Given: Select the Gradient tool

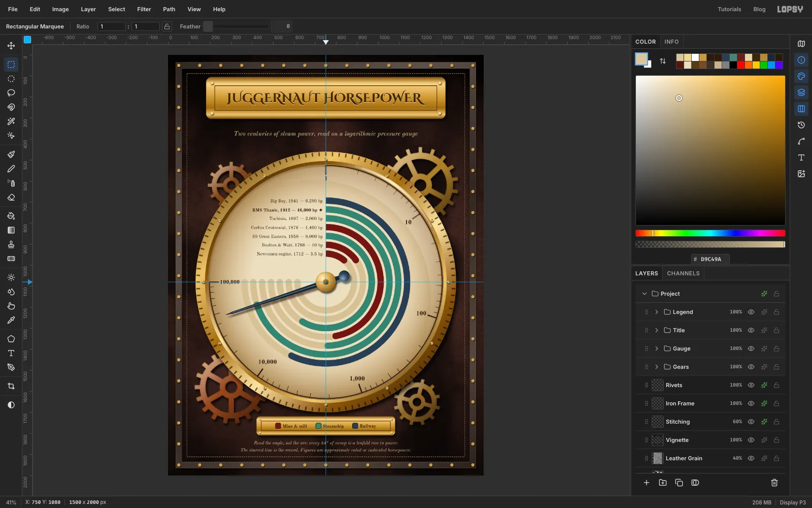Looking at the screenshot, I should [x=11, y=230].
